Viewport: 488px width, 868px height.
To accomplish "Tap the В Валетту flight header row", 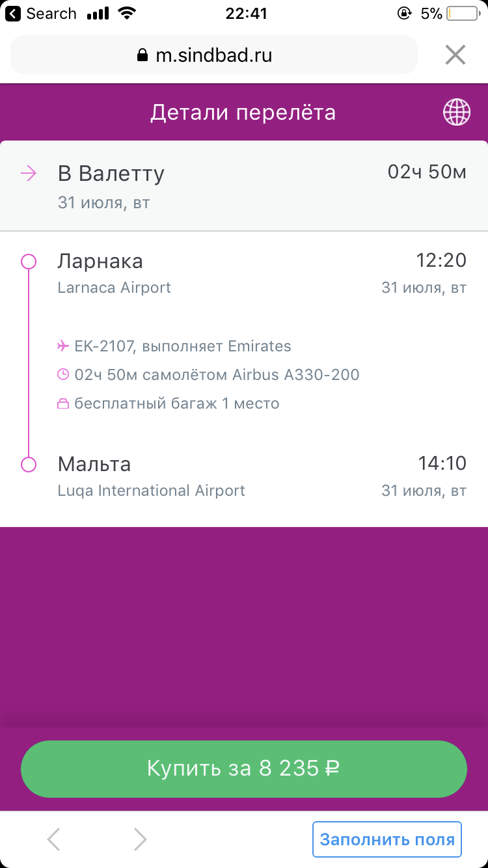I will [x=244, y=186].
